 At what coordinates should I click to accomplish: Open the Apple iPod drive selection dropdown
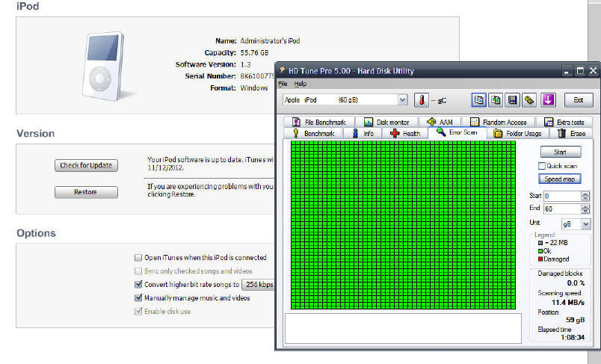point(403,100)
